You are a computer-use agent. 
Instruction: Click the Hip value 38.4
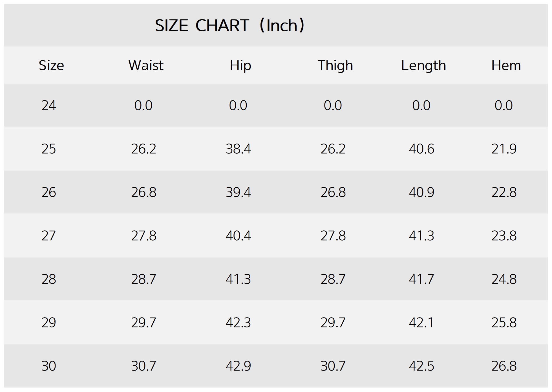pos(238,149)
